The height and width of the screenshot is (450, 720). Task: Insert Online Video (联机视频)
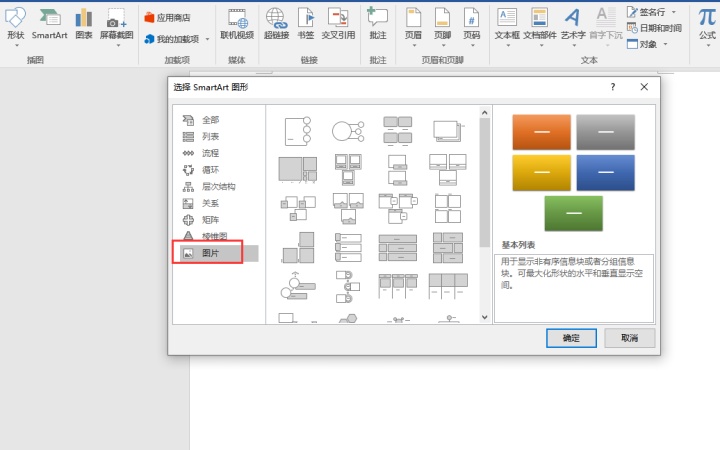click(237, 25)
